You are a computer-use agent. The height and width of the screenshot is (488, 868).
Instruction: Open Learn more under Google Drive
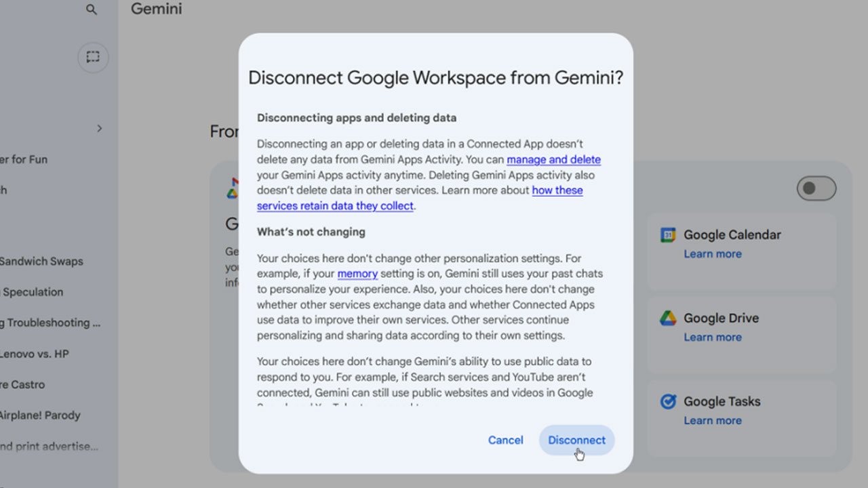click(713, 338)
